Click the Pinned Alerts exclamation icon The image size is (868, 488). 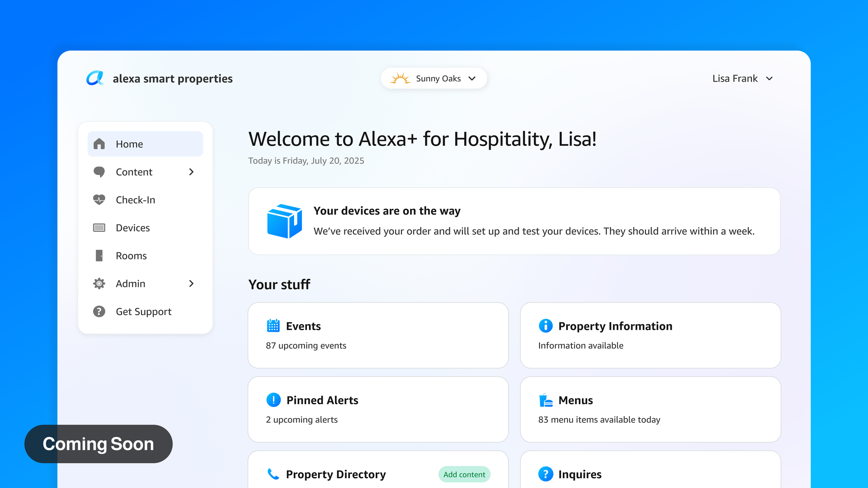pos(273,400)
